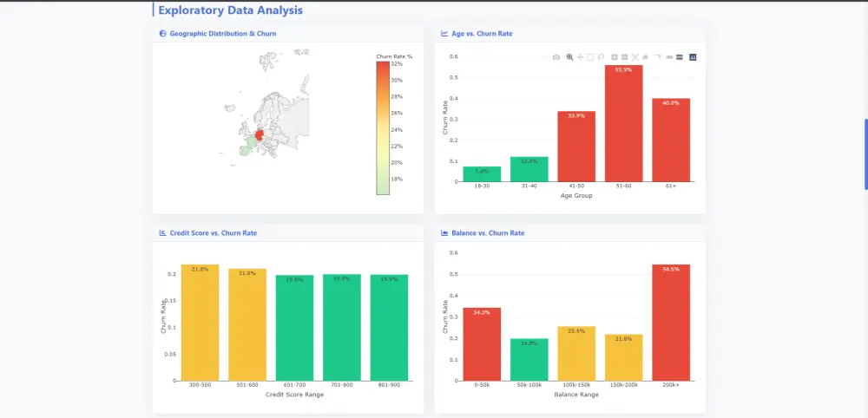This screenshot has height=418, width=868.
Task: Toggle spike lines on the Age chart
Action: tap(659, 57)
